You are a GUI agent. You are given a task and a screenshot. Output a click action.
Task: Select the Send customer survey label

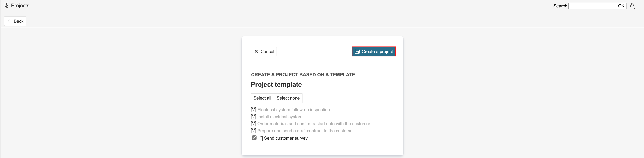(x=286, y=138)
